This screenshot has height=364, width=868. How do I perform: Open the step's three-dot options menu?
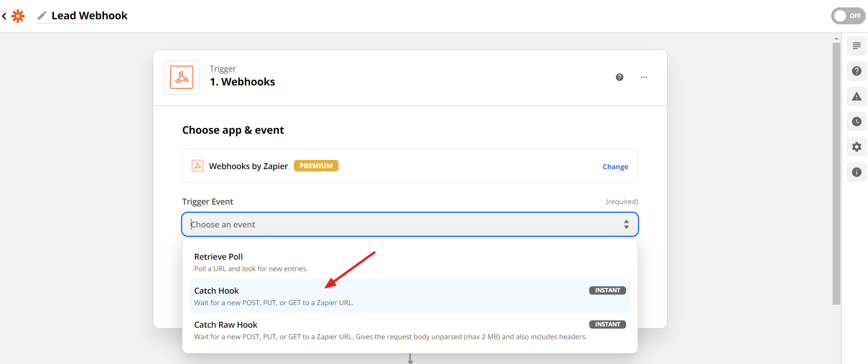[644, 77]
